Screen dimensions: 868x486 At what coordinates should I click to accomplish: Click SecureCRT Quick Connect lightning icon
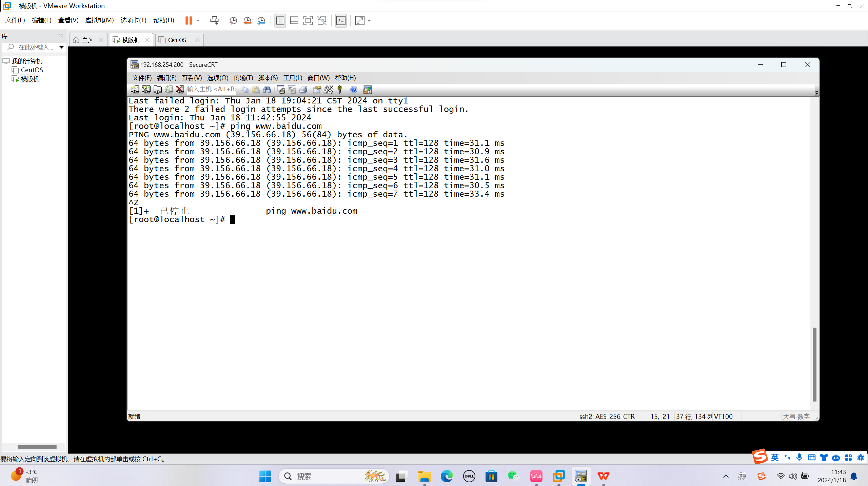(x=146, y=89)
